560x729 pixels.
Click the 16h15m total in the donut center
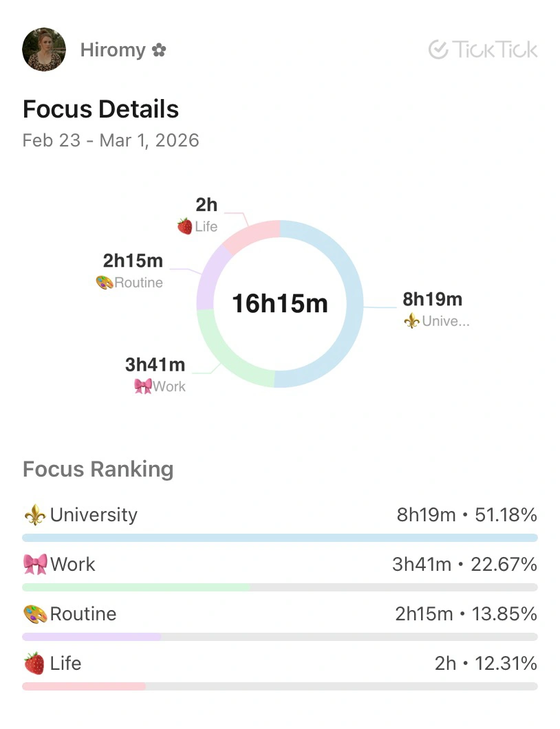pyautogui.click(x=279, y=303)
